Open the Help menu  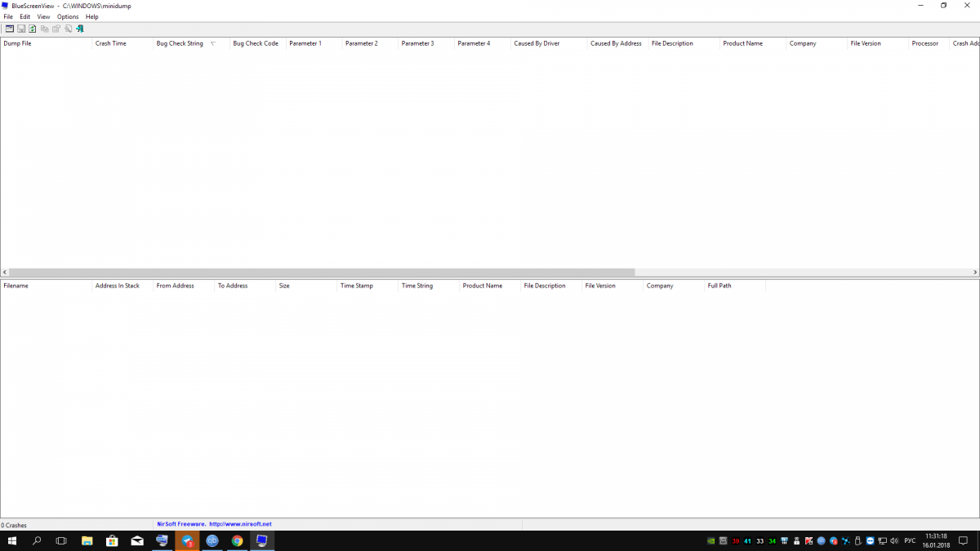coord(91,16)
